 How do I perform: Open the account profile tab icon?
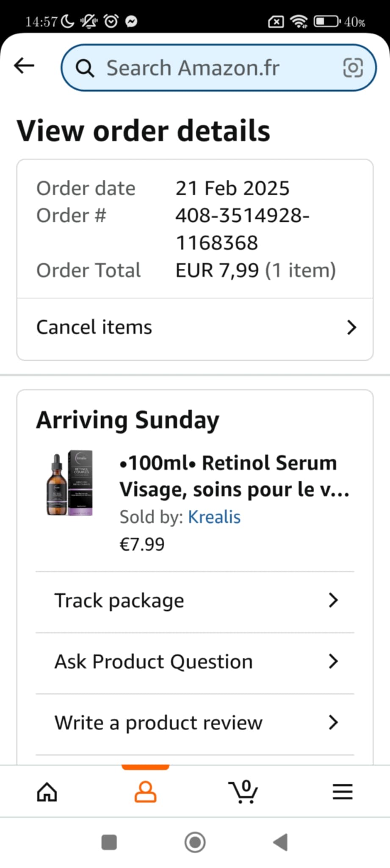(145, 792)
